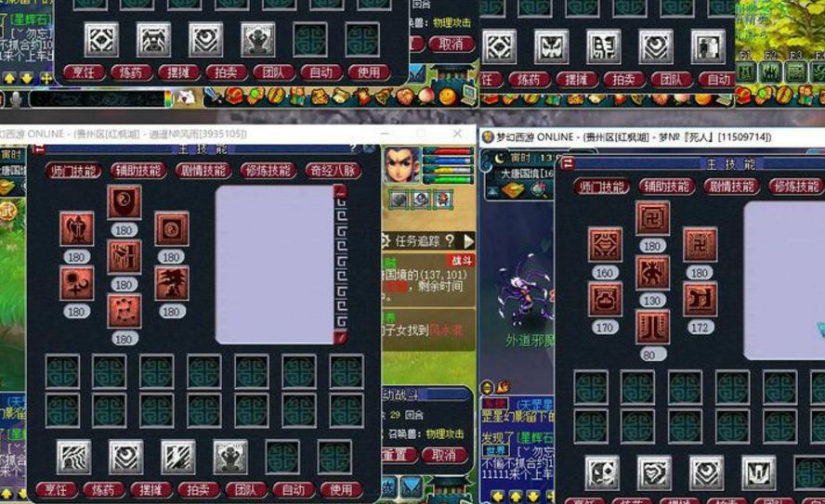Viewport: 825px width, 504px height.
Task: Click the F1 shortcut slot in top-right window
Action: pyautogui.click(x=745, y=72)
